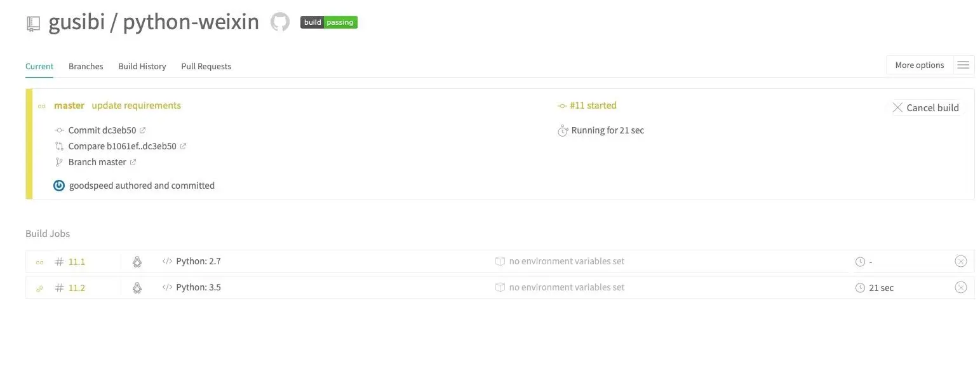This screenshot has width=980, height=366.
Task: Click the Running for 21 sec text
Action: 608,130
